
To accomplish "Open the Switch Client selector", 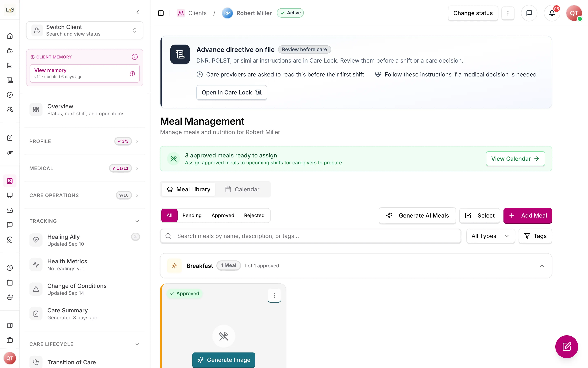I will (x=85, y=30).
